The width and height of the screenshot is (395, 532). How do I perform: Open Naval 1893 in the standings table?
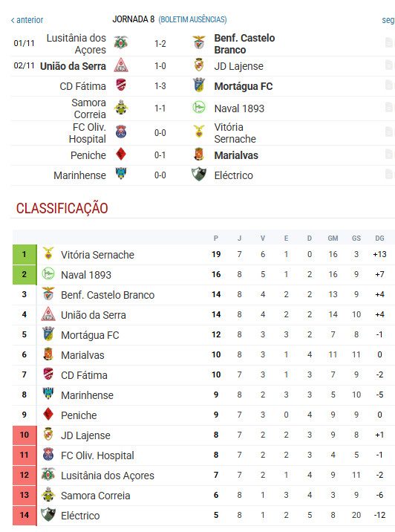point(86,275)
